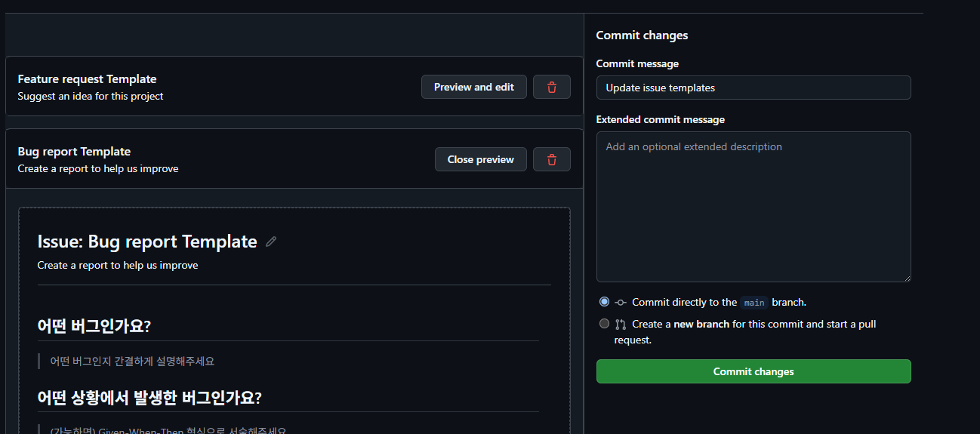Click the '어떤 상황에서 발생한 버그인가요?' heading

coord(149,397)
